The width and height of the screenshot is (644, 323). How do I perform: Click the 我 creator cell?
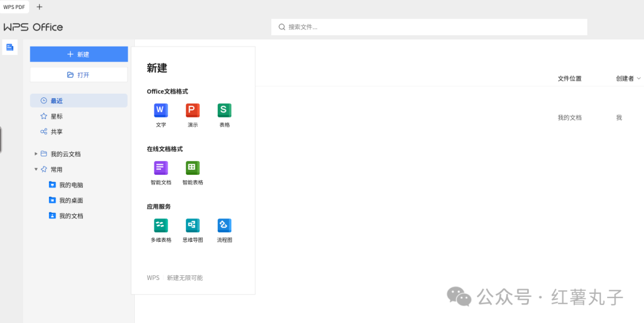tap(619, 118)
